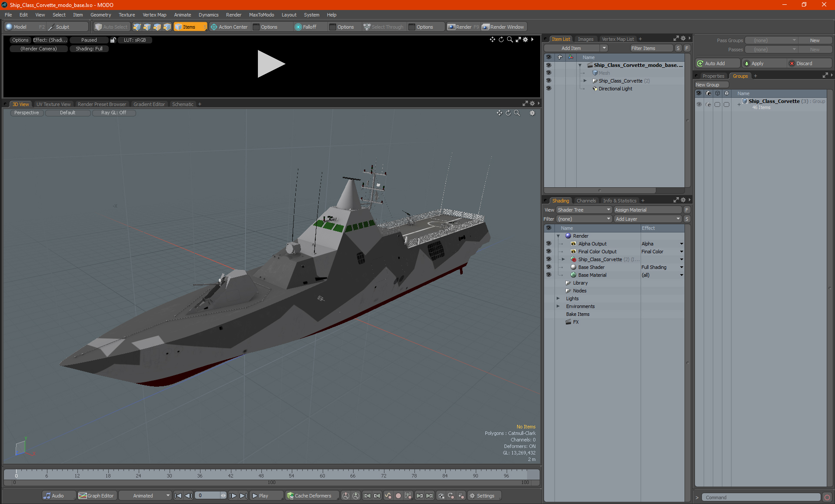Click the Assign Material button
Screen dimensions: 835x504
point(648,210)
